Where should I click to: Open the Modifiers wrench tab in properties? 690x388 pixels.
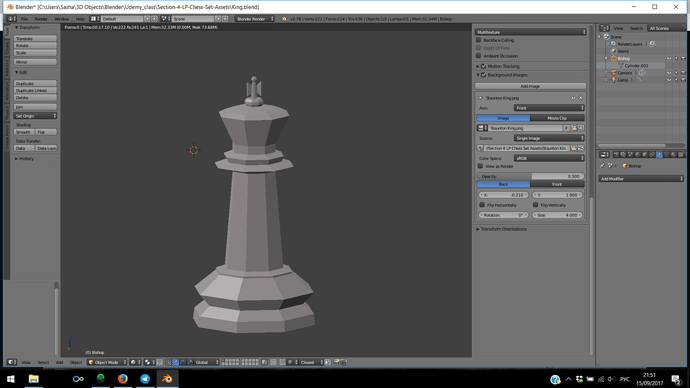pyautogui.click(x=659, y=154)
